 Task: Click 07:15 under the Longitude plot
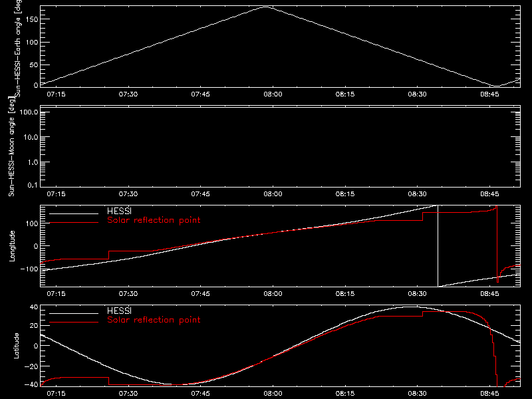pyautogui.click(x=56, y=294)
